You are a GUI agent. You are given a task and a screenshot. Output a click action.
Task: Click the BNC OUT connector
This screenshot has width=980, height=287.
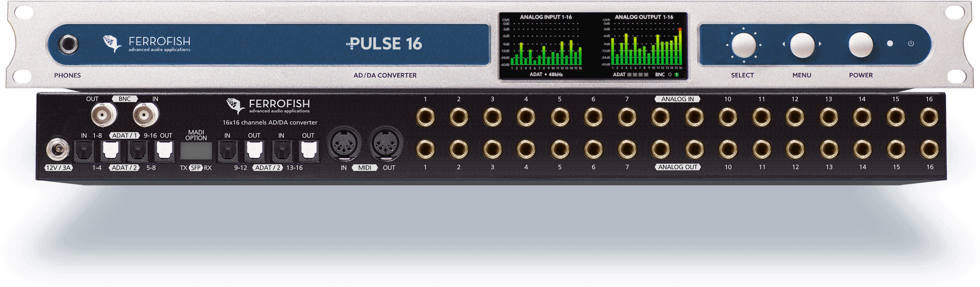(x=104, y=114)
